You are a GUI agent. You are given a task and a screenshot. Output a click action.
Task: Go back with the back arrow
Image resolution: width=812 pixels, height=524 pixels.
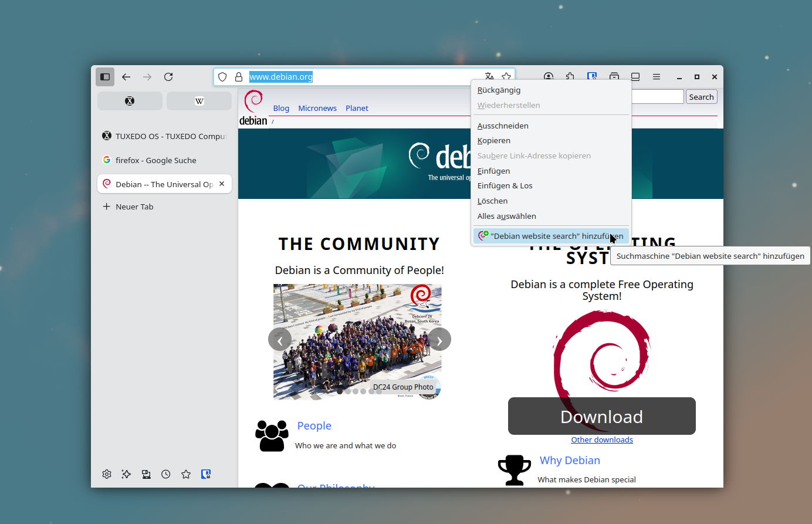click(x=126, y=77)
